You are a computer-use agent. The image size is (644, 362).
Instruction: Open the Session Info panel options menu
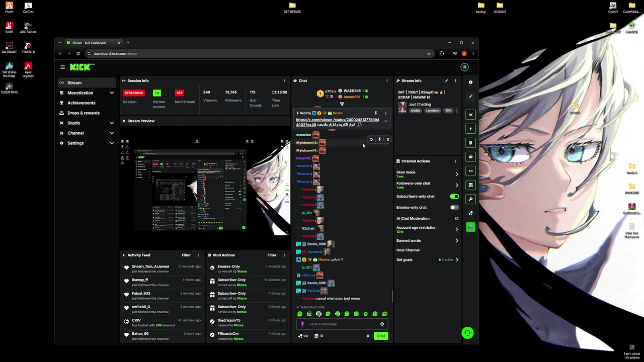coord(284,80)
